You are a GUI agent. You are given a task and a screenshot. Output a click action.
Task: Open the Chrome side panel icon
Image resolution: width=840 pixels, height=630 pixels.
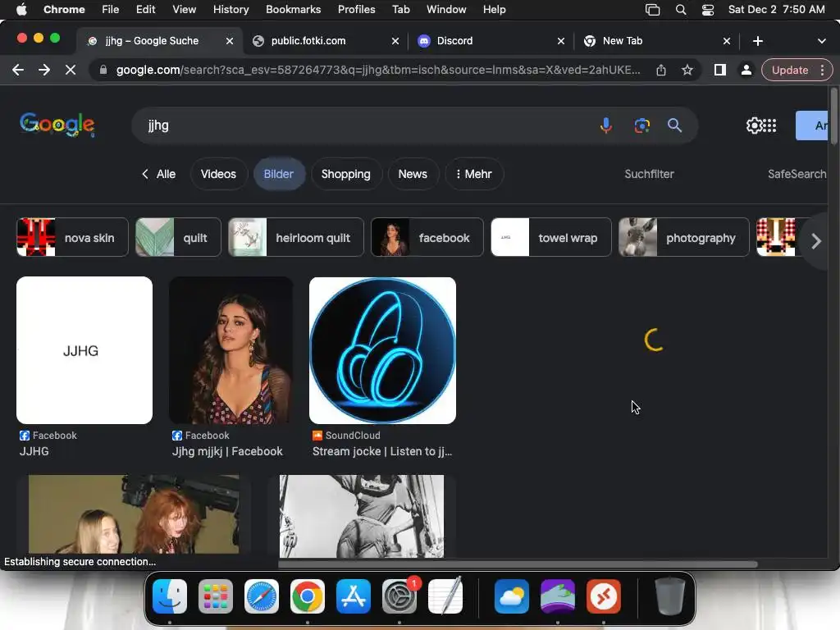tap(720, 70)
